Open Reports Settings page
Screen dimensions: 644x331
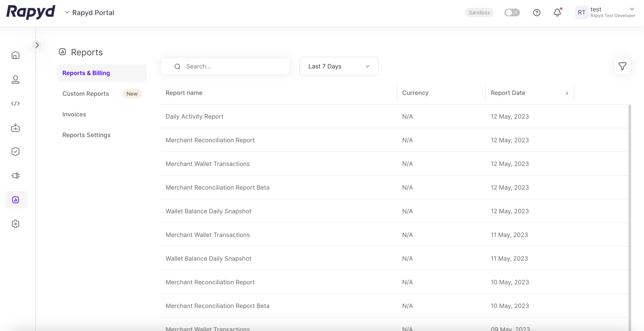pyautogui.click(x=86, y=135)
